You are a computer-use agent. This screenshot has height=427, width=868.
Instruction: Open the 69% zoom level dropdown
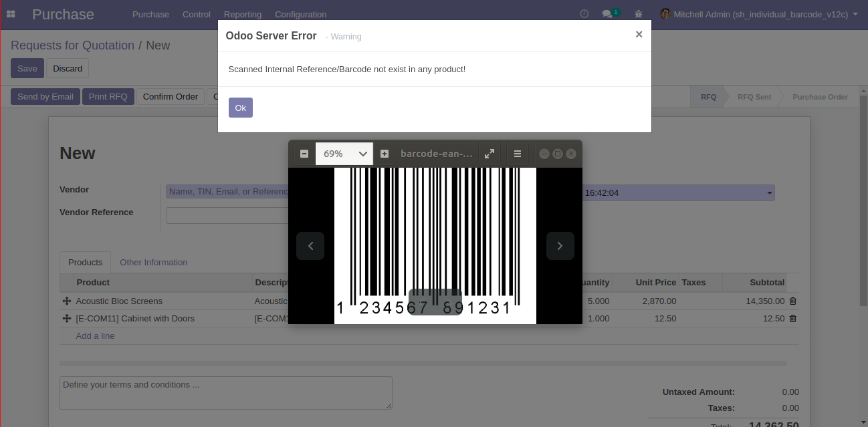pyautogui.click(x=344, y=154)
